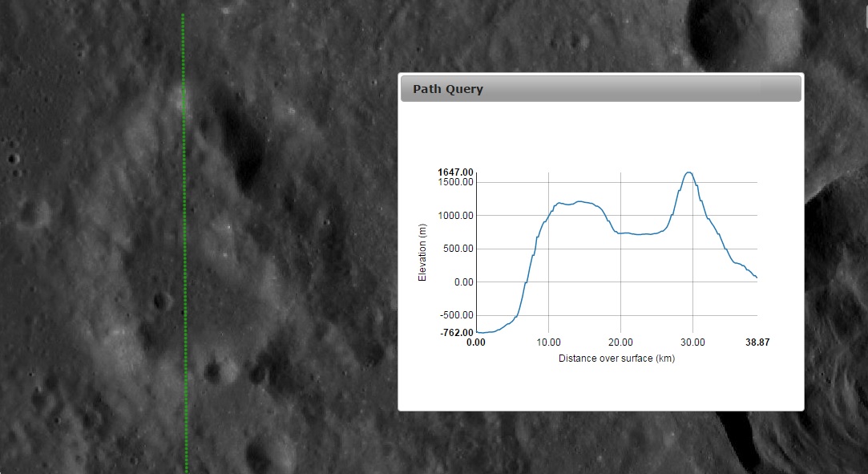Image resolution: width=868 pixels, height=474 pixels.
Task: Click the Path Query title bar
Action: coord(600,89)
